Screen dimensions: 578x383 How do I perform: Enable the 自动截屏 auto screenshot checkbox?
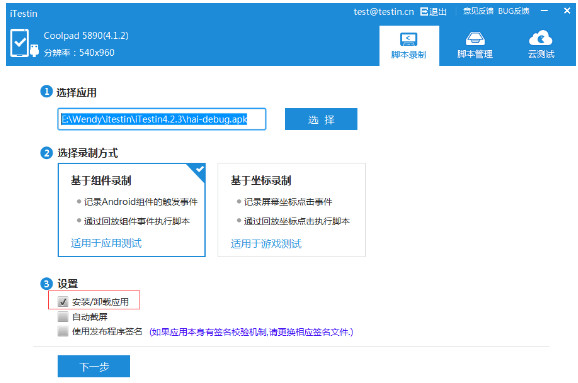pyautogui.click(x=63, y=317)
